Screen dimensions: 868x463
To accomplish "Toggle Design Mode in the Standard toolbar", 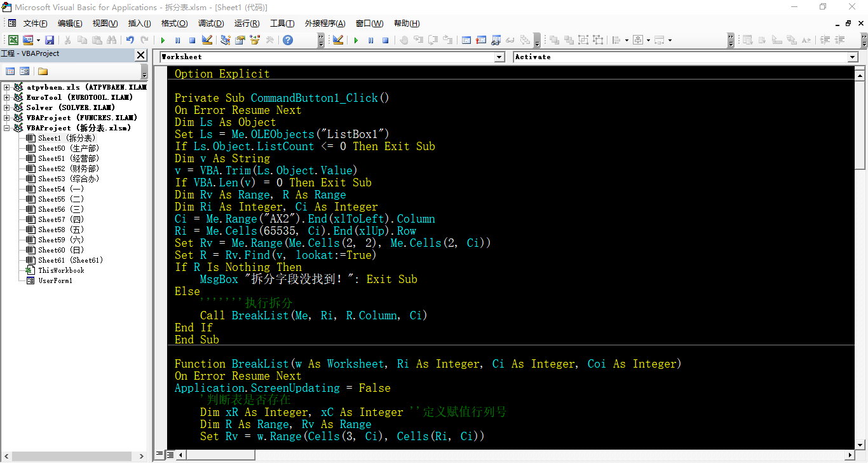I will [x=207, y=40].
